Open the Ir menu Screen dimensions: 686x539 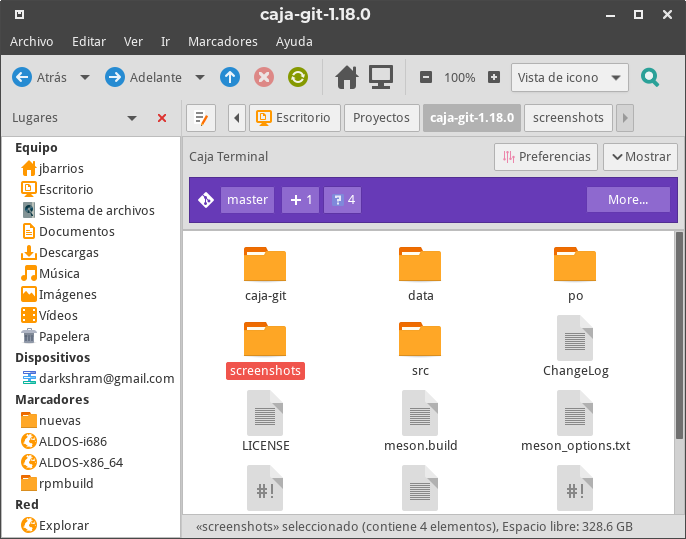(x=165, y=42)
